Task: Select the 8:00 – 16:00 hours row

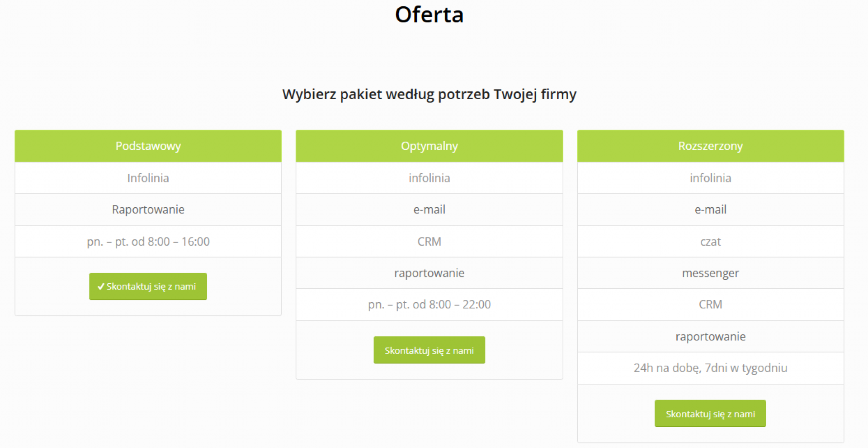Action: coord(148,241)
